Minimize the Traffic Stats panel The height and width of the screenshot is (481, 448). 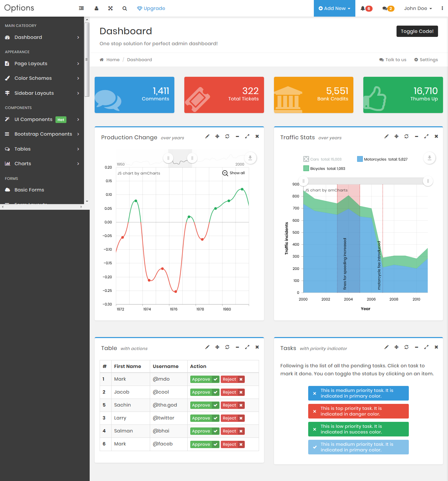pyautogui.click(x=416, y=136)
